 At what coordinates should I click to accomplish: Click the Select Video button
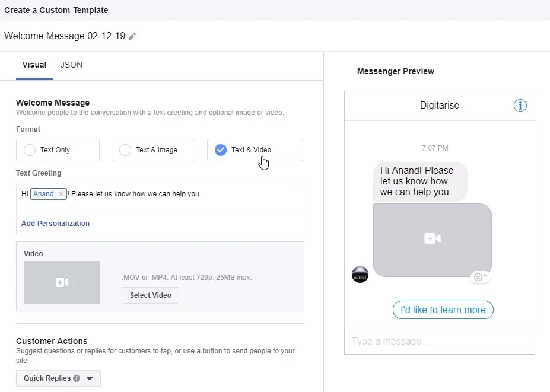150,295
